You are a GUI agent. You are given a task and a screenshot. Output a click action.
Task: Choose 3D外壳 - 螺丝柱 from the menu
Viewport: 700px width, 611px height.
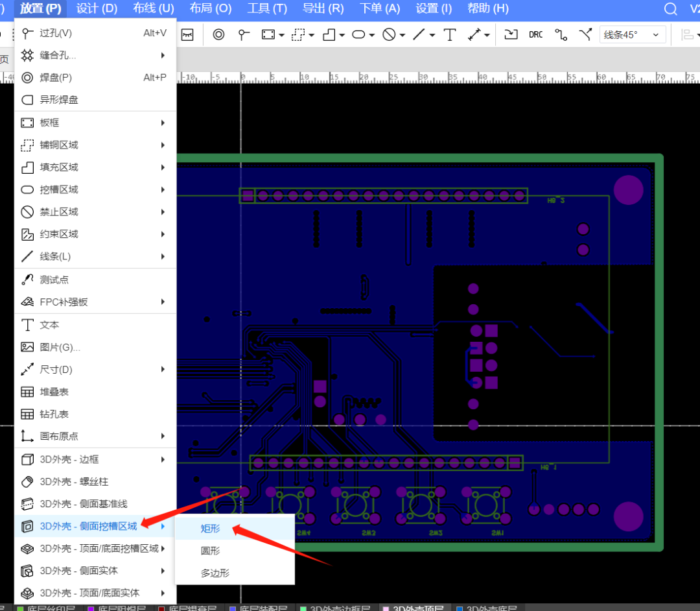(x=95, y=481)
